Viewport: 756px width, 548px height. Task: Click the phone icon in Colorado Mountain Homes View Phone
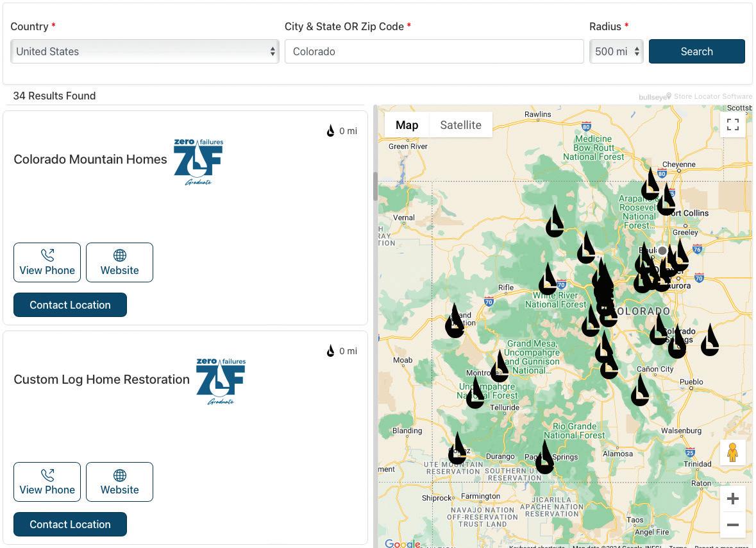(47, 255)
